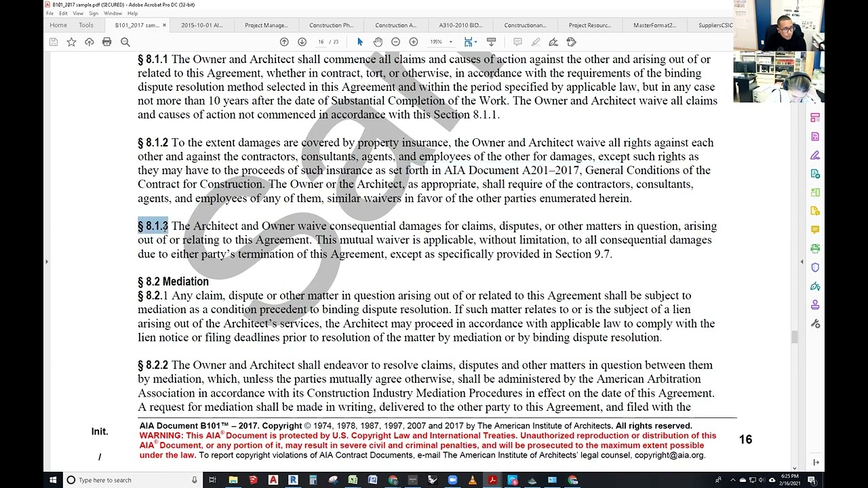Collapse right pane with small triangle
Screen dimensions: 868x488
point(802,262)
